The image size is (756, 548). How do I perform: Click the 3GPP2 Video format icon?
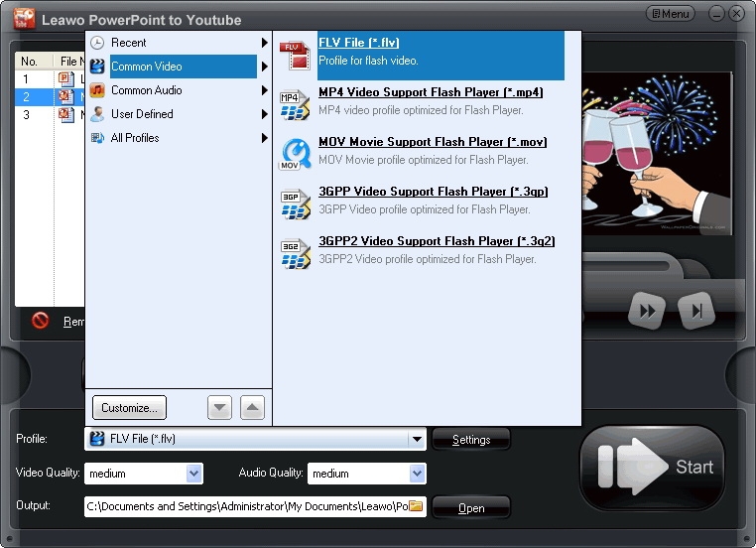click(x=295, y=252)
